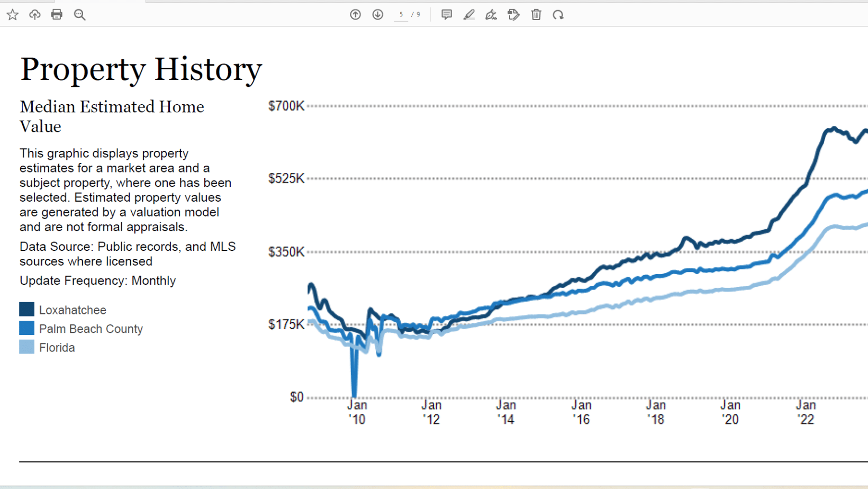The height and width of the screenshot is (489, 868).
Task: Open the find text magnifier tool
Action: [x=79, y=15]
